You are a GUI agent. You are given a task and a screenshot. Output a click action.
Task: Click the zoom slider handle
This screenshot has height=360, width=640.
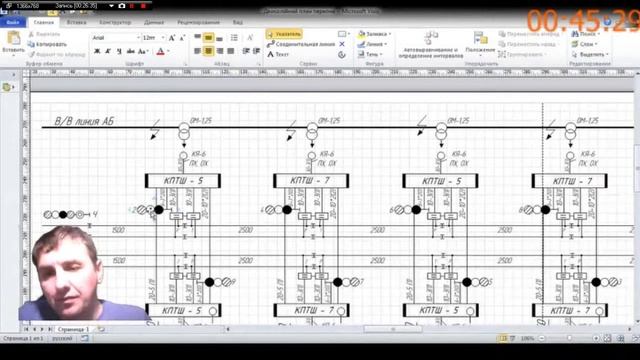click(x=569, y=338)
